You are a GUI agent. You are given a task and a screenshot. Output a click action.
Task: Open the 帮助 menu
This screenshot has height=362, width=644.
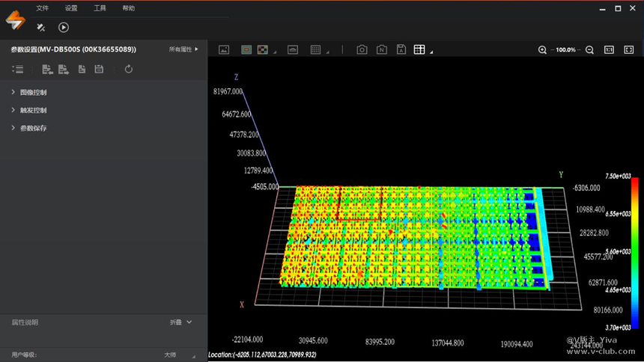click(129, 8)
